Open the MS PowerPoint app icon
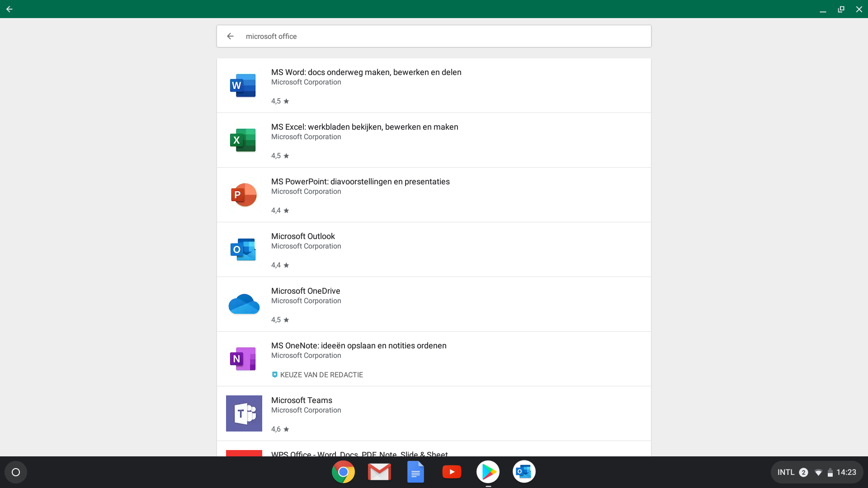The image size is (868, 488). 244,195
